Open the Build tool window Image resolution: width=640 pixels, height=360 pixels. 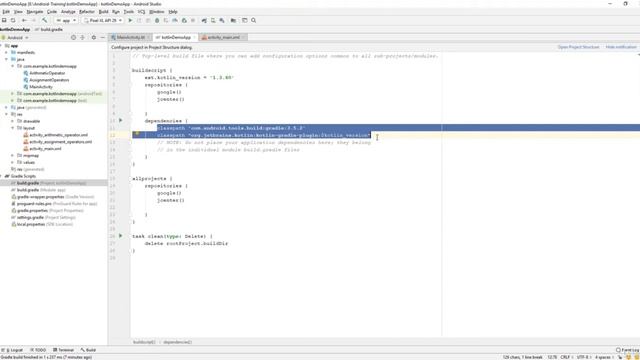[x=88, y=350]
